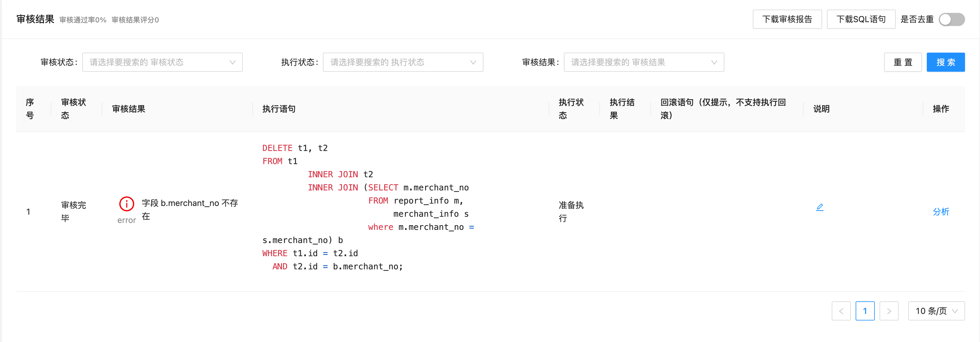Click the red error info icon beside 审核结果

[126, 204]
